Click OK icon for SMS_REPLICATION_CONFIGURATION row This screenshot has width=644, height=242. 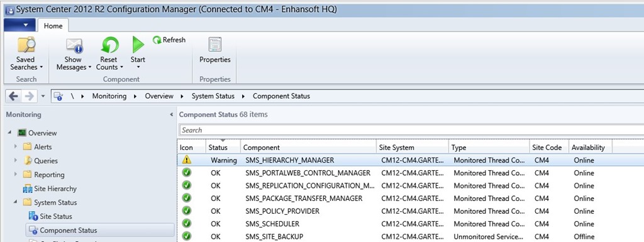(x=187, y=185)
